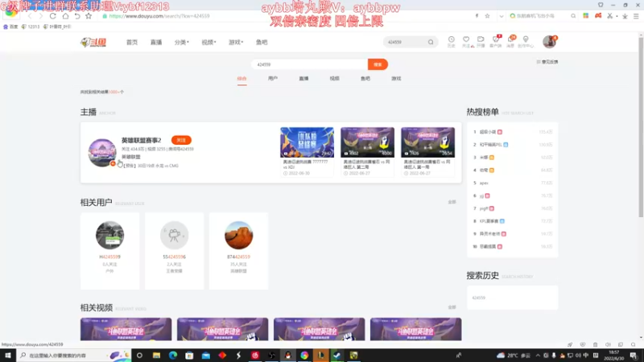The height and width of the screenshot is (362, 644).
Task: Expand the 游戏 games dropdown
Action: pyautogui.click(x=236, y=43)
